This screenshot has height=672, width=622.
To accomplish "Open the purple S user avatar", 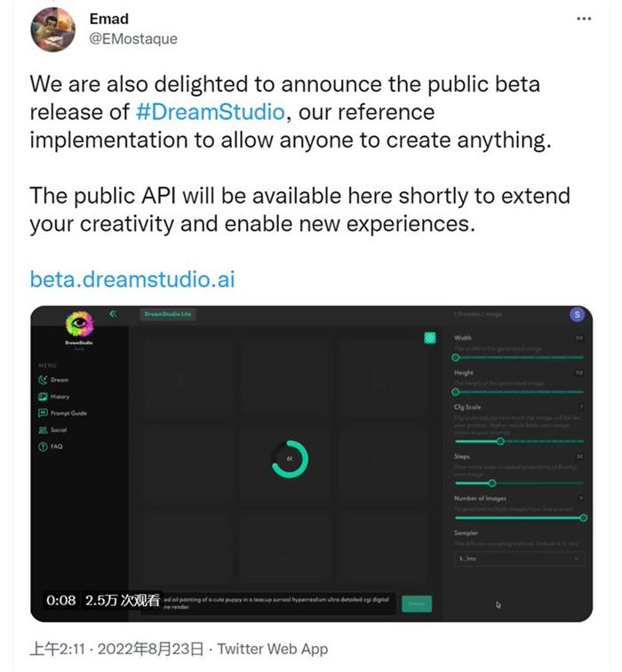I will pos(576,314).
